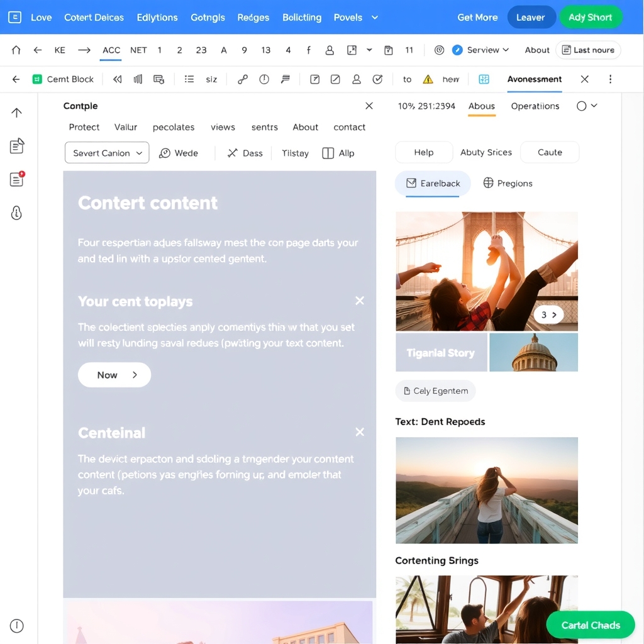Click the Cely Egentem chip
The image size is (644, 644).
435,391
